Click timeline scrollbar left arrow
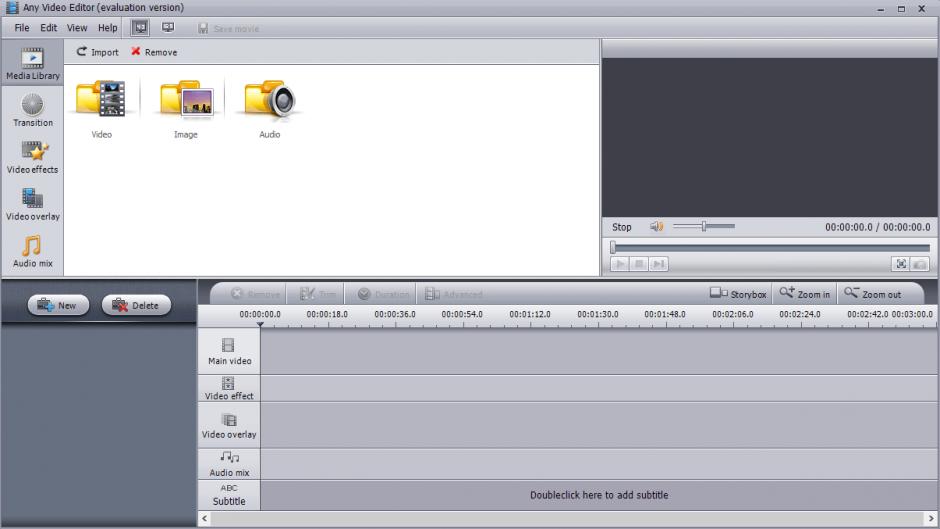The width and height of the screenshot is (940, 529). tap(204, 518)
